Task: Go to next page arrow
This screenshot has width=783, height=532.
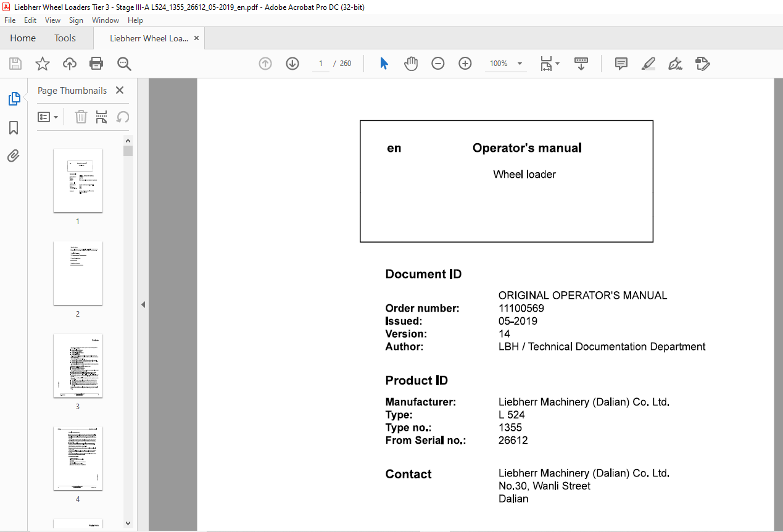Action: tap(292, 64)
